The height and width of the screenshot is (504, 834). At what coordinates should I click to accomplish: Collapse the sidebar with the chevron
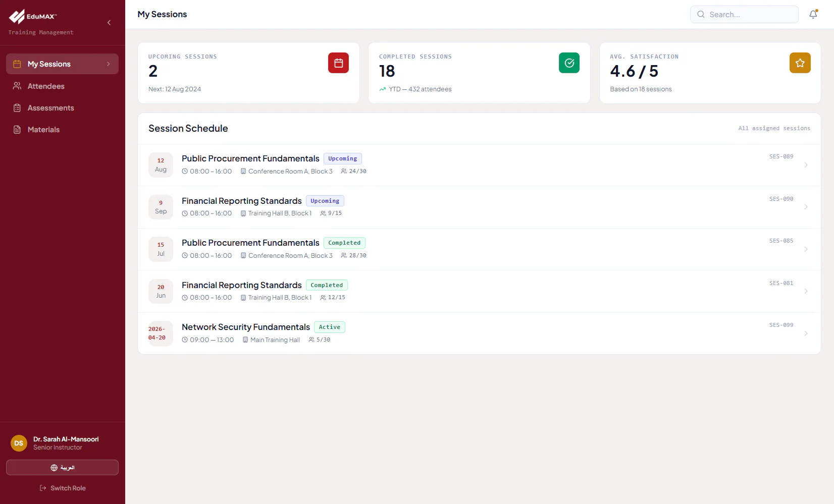(109, 23)
